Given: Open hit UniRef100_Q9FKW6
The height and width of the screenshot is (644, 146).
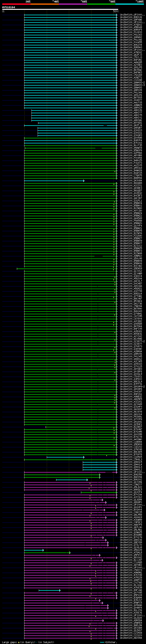Looking at the screenshot, I should coord(131,20).
